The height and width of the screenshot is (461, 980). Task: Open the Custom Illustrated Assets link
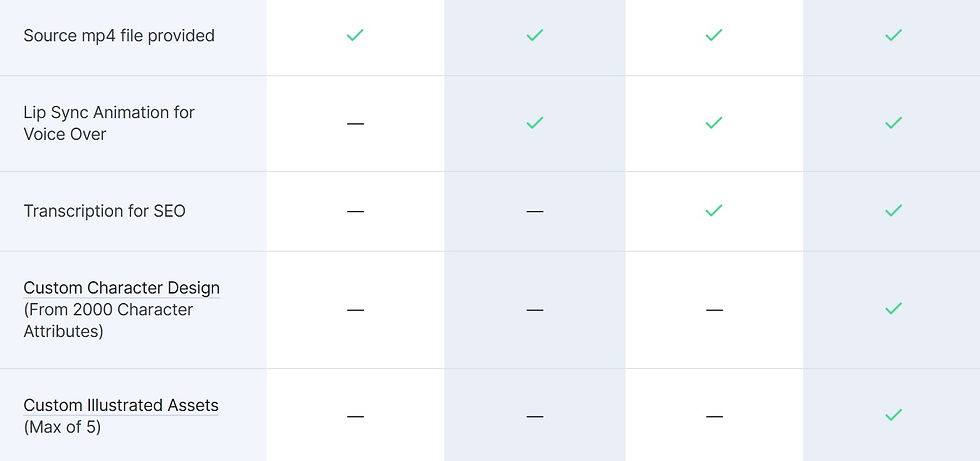[x=121, y=405]
